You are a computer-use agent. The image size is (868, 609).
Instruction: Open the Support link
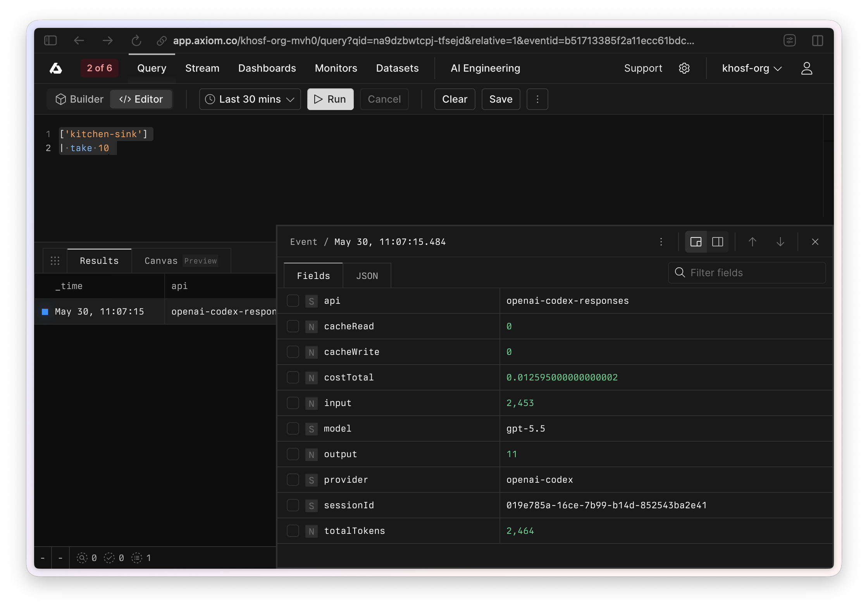(643, 68)
